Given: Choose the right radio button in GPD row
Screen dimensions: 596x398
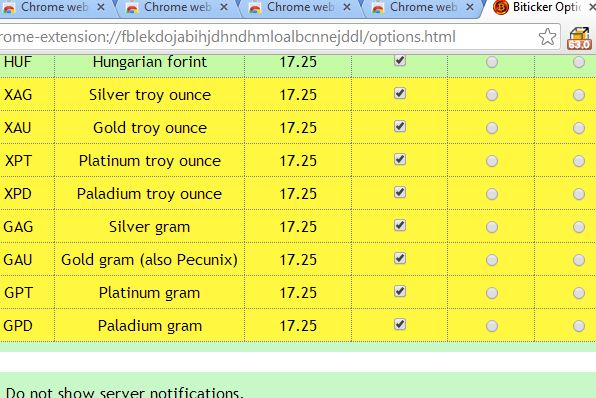Looking at the screenshot, I should (579, 326).
